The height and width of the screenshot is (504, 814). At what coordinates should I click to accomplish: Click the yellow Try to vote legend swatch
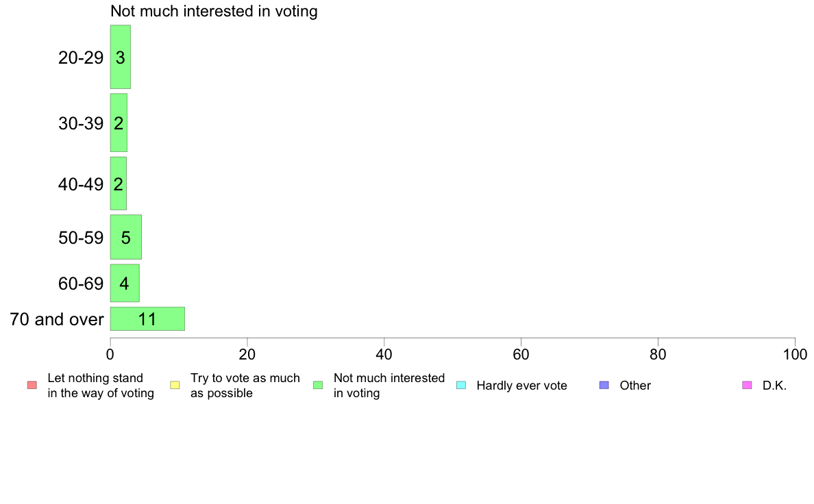pyautogui.click(x=175, y=385)
